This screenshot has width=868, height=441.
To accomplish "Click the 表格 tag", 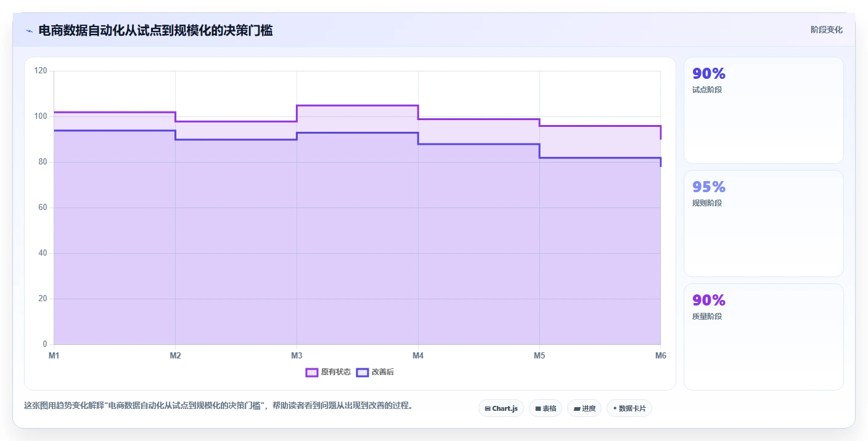I will click(x=546, y=408).
